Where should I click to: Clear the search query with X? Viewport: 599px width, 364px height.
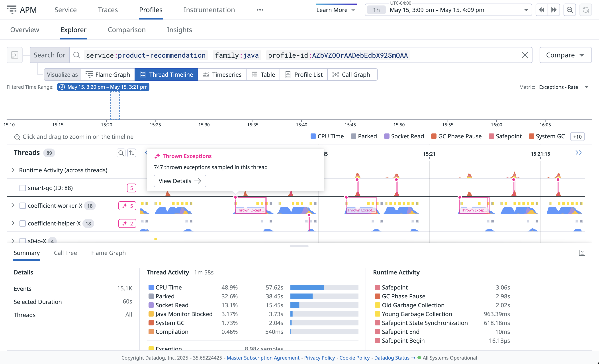tap(525, 55)
